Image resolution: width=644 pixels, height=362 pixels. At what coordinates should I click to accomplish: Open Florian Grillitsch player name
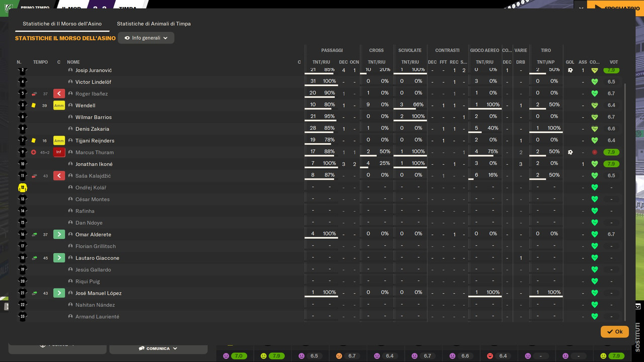(x=96, y=246)
